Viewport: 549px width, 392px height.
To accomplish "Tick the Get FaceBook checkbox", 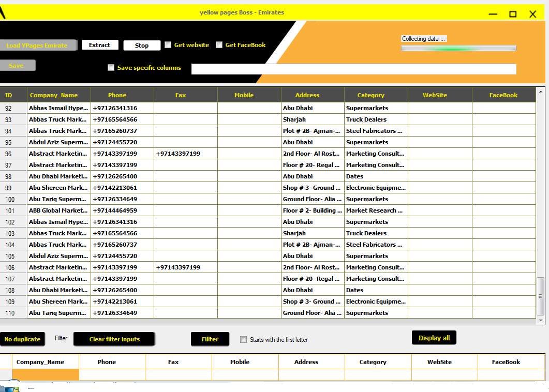I will coord(219,45).
